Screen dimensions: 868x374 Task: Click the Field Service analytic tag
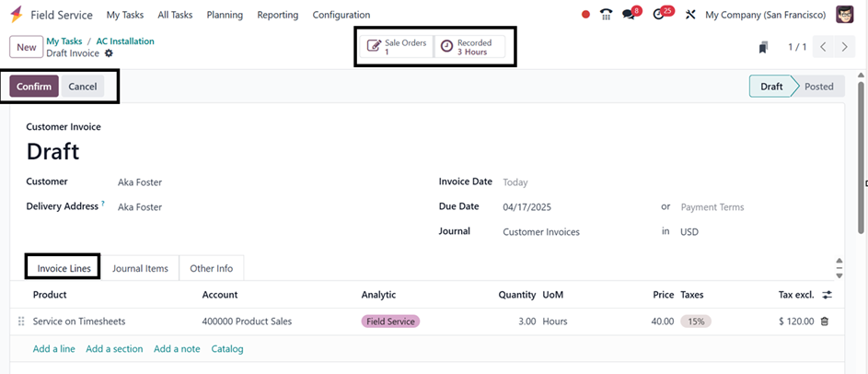pyautogui.click(x=390, y=321)
